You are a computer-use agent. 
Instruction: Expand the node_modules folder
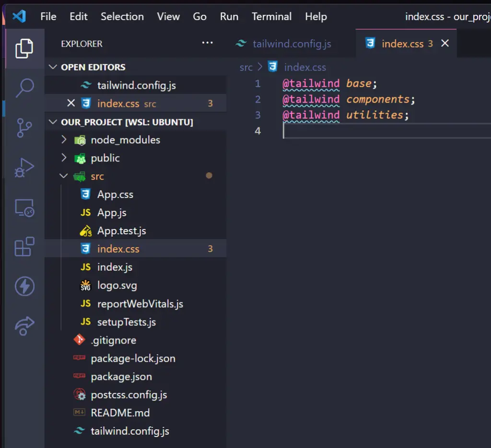[x=64, y=139]
